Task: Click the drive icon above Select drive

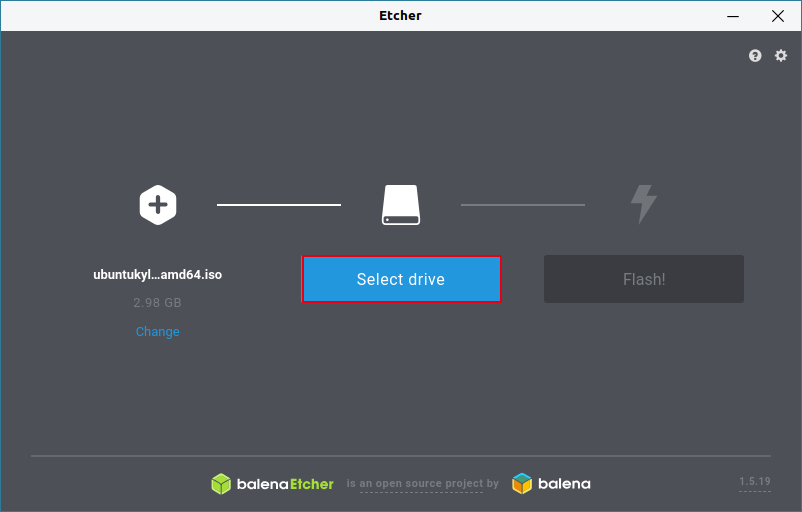Action: tap(401, 205)
